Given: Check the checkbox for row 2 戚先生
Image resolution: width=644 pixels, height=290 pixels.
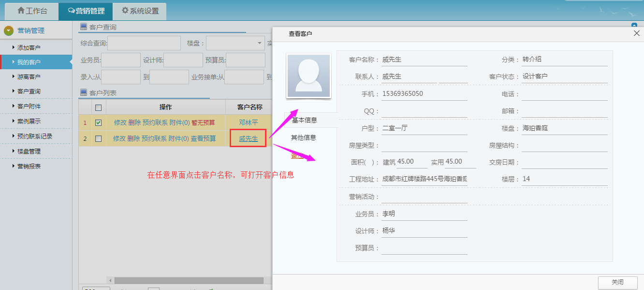Looking at the screenshot, I should (x=99, y=139).
